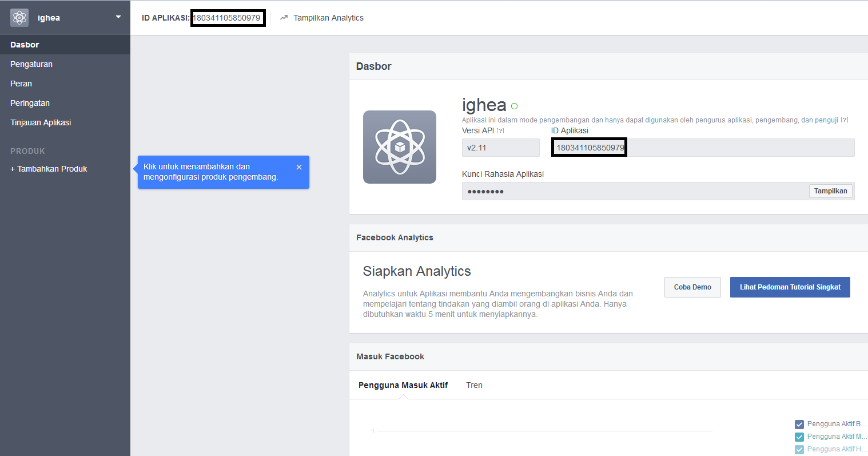Screen dimensions: 868x456
Task: Toggle the teal Pengguna Aktif M checkbox
Action: (799, 437)
